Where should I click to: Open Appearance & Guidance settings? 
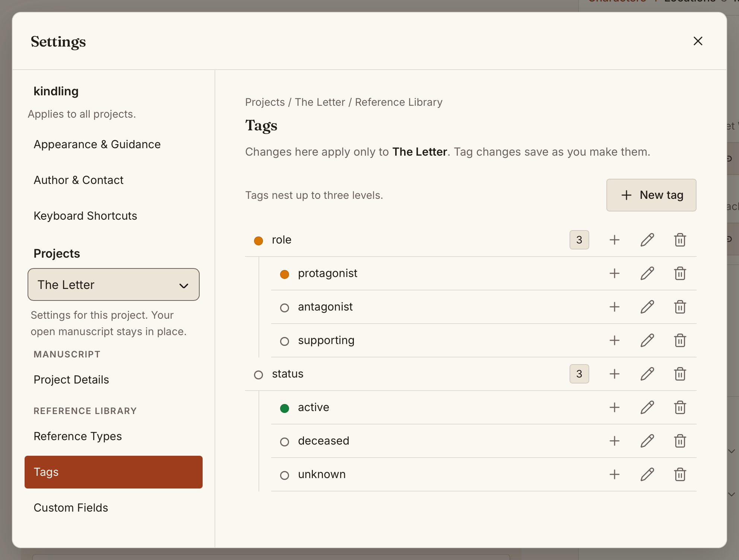(x=114, y=144)
